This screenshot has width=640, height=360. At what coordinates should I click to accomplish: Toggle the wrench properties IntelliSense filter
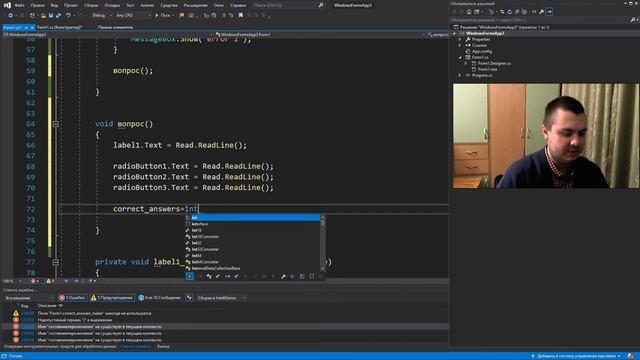283,276
